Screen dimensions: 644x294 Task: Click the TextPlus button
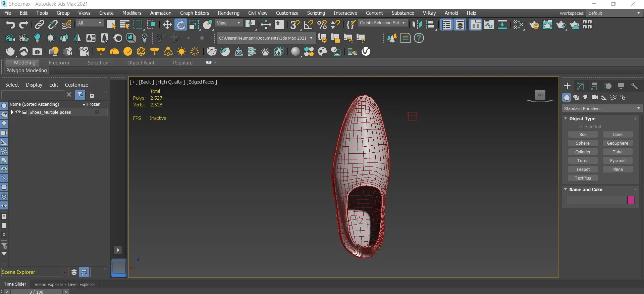point(583,178)
